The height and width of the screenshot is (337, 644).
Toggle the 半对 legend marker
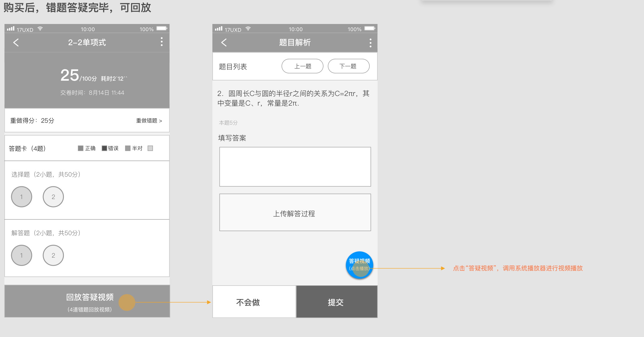(x=127, y=148)
